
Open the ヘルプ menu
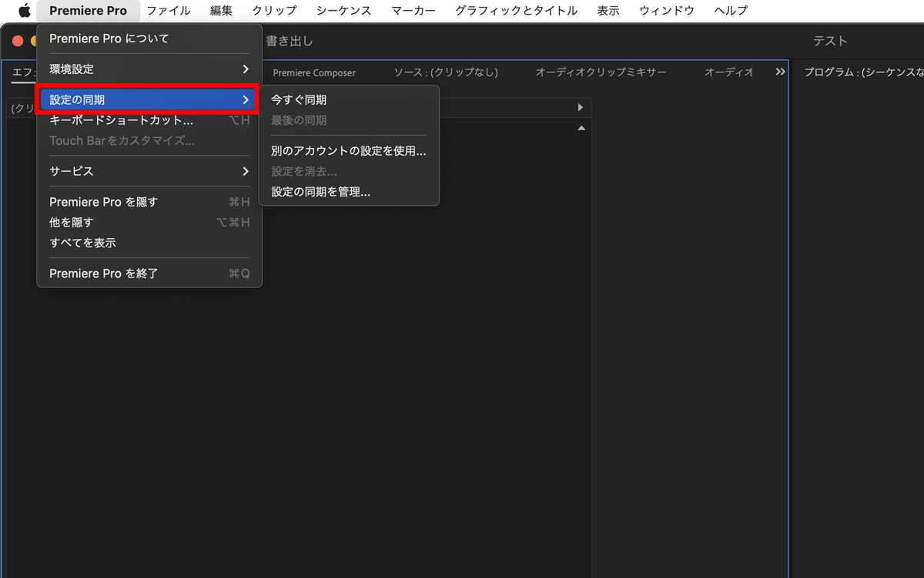coord(731,11)
